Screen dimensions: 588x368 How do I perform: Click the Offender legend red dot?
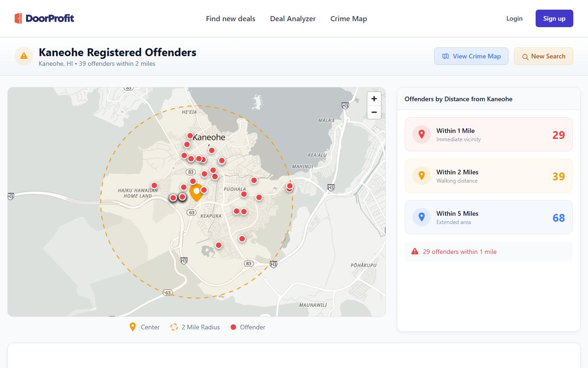coord(233,327)
